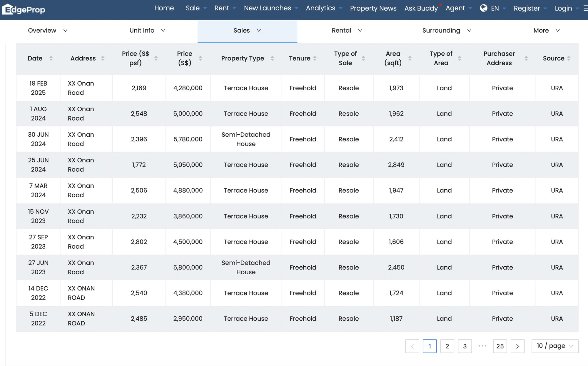Click area 1,606 cell
This screenshot has width=588, height=366.
396,242
